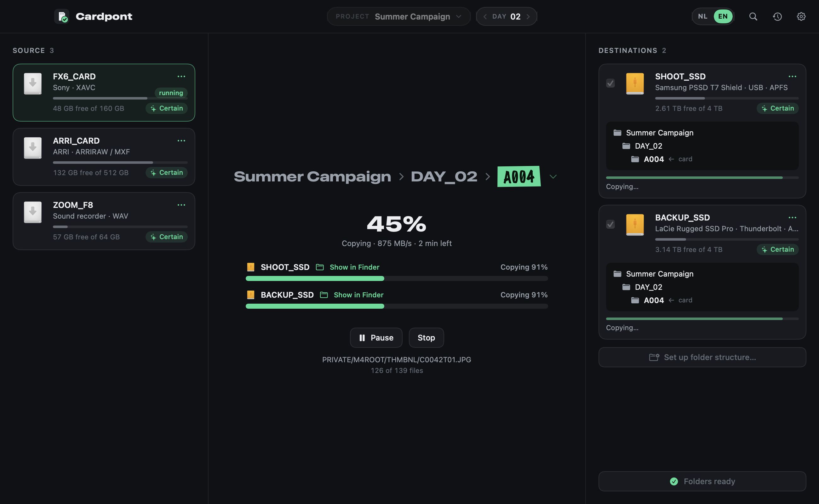Toggle the SHOOT_SSD destination checkbox
The width and height of the screenshot is (819, 504).
coord(610,83)
